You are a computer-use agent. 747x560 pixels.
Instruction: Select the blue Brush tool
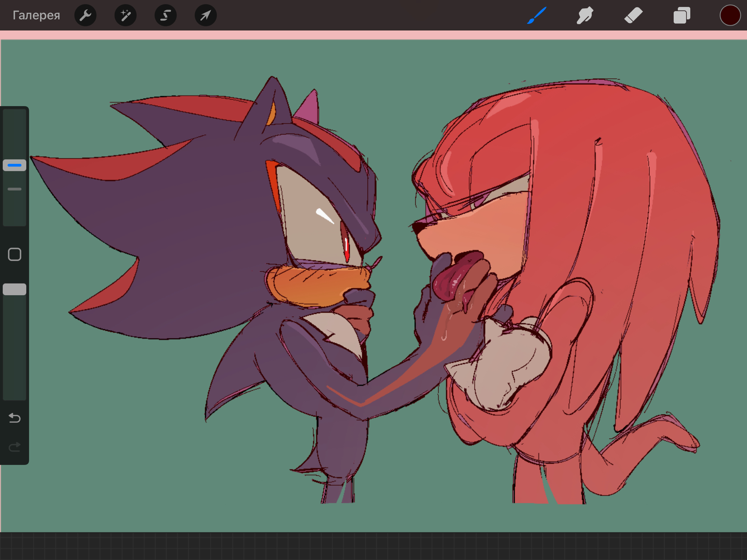tap(537, 15)
